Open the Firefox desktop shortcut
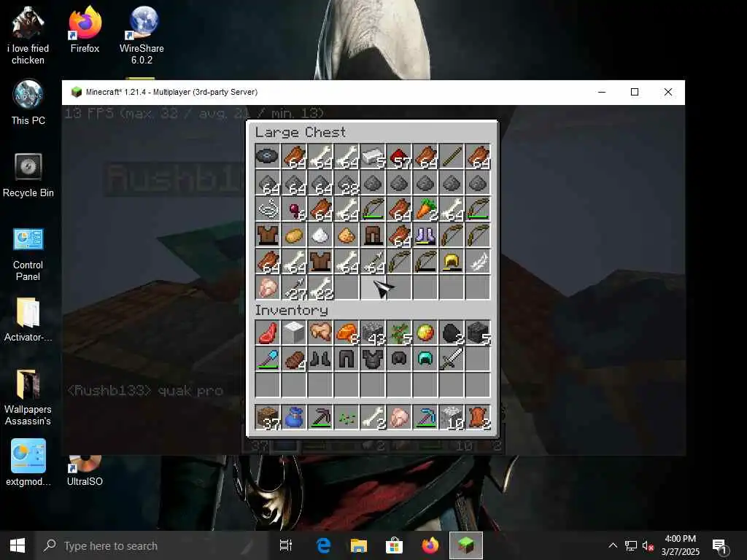Image resolution: width=747 pixels, height=560 pixels. coord(85,29)
